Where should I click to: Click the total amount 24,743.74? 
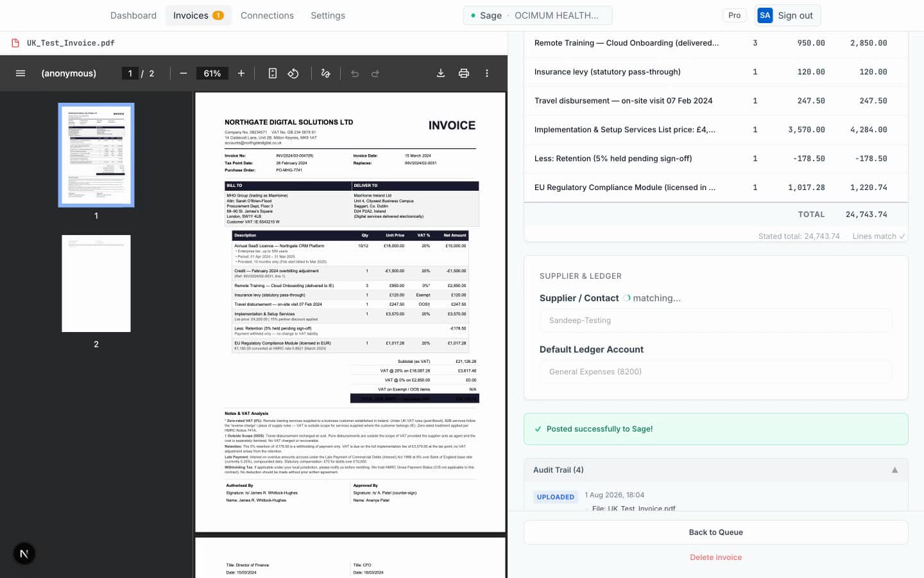tap(866, 215)
